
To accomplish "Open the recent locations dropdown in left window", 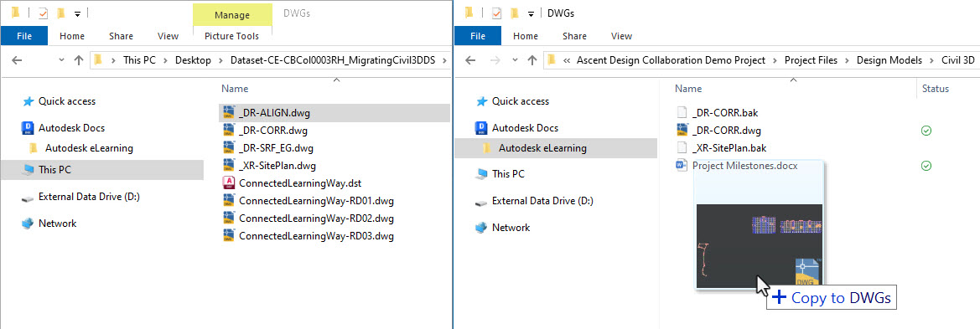I will tap(61, 60).
